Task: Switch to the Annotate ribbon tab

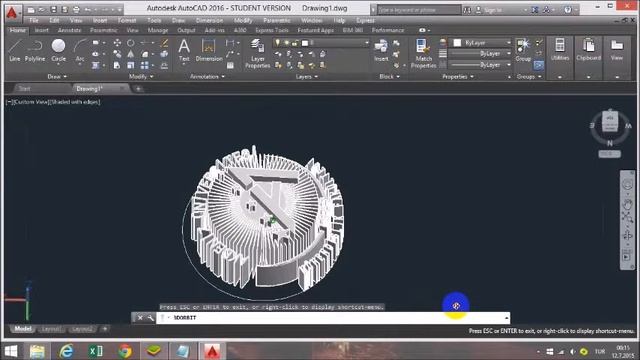Action: 69,30
